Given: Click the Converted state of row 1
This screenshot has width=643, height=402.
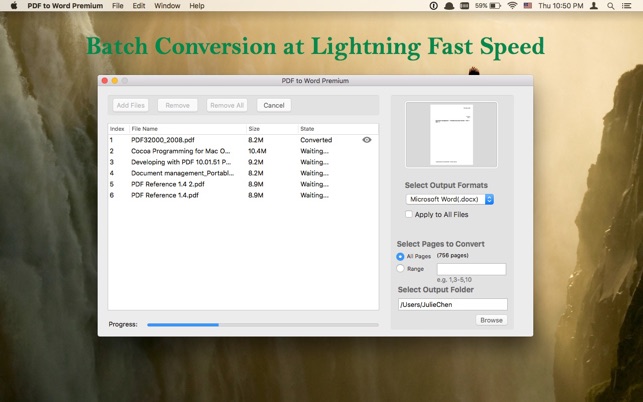Looking at the screenshot, I should (316, 140).
